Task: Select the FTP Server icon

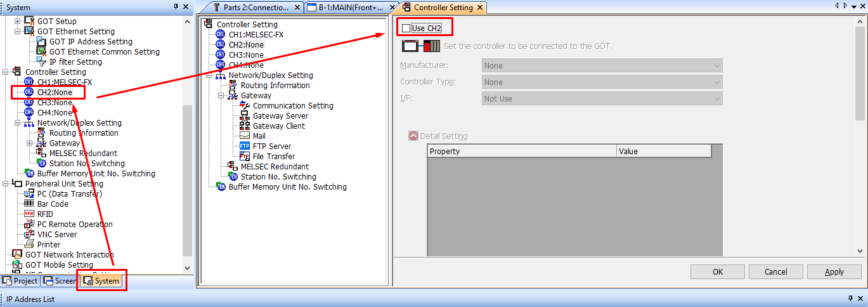Action: tap(245, 147)
